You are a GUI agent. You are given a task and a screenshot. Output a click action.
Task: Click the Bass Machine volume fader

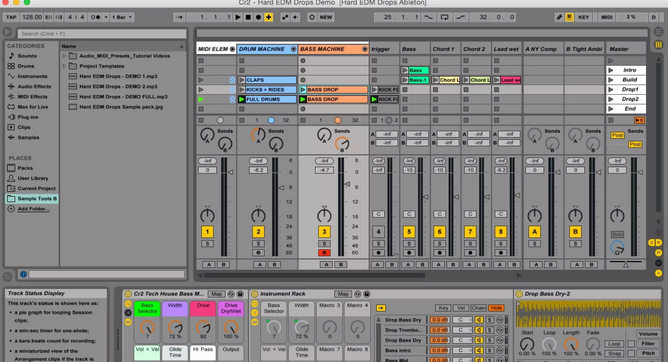click(x=347, y=184)
